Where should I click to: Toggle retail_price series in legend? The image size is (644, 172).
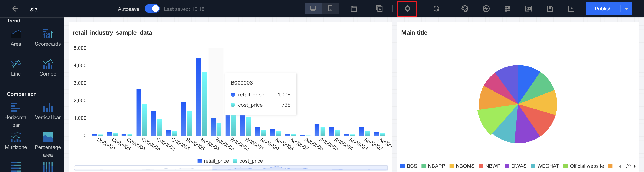[213, 161]
